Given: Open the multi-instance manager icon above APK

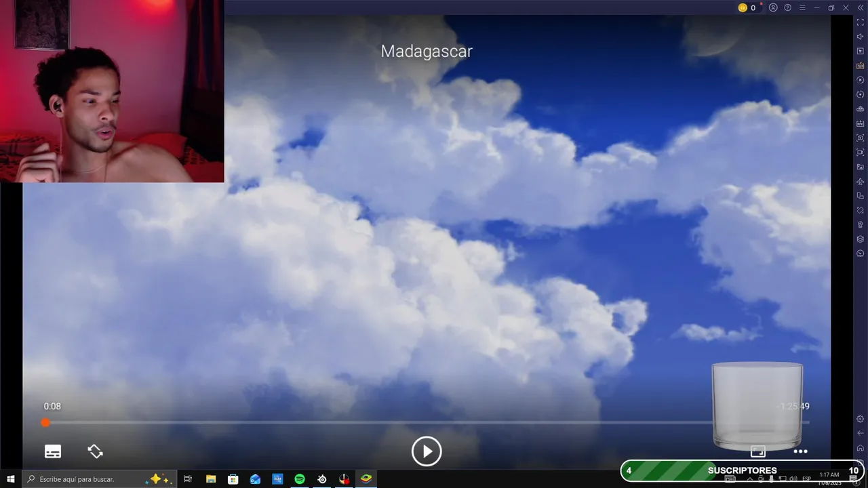Looking at the screenshot, I should tap(861, 109).
